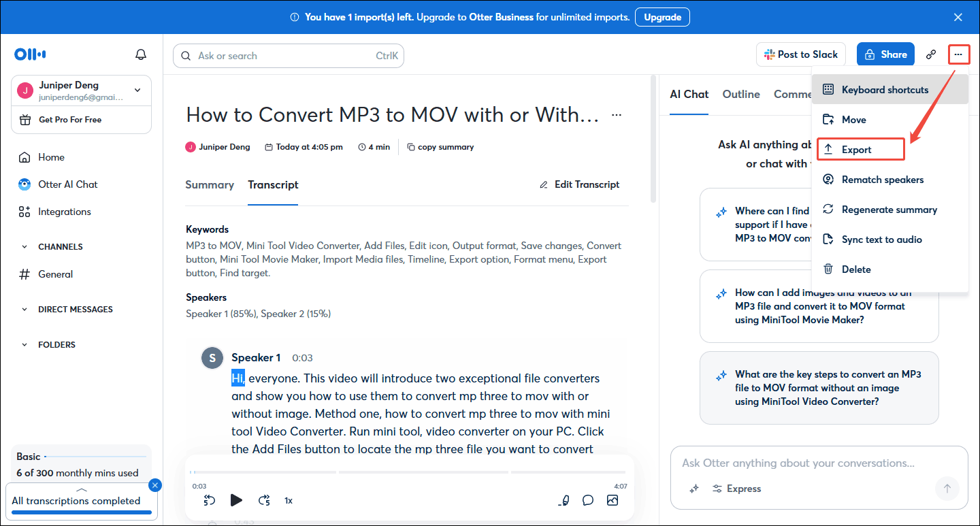Collapse the FOLDERS section
Screen dimensions: 980x526
point(25,345)
